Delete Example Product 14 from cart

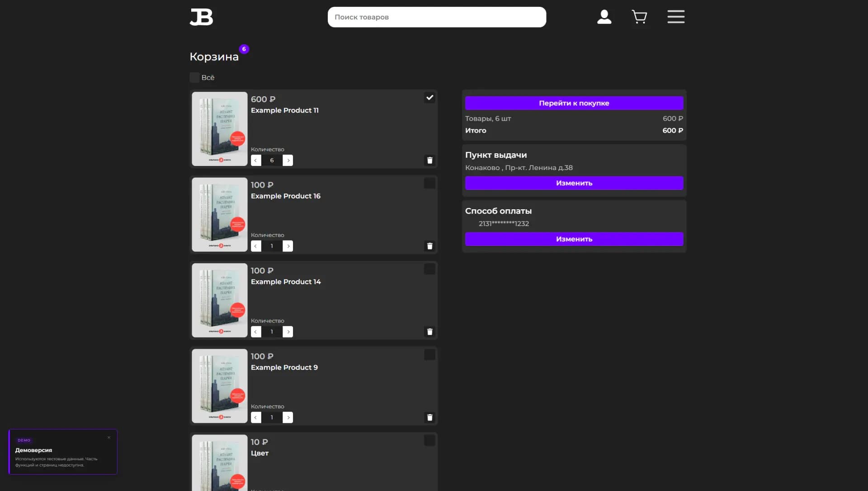pos(429,332)
